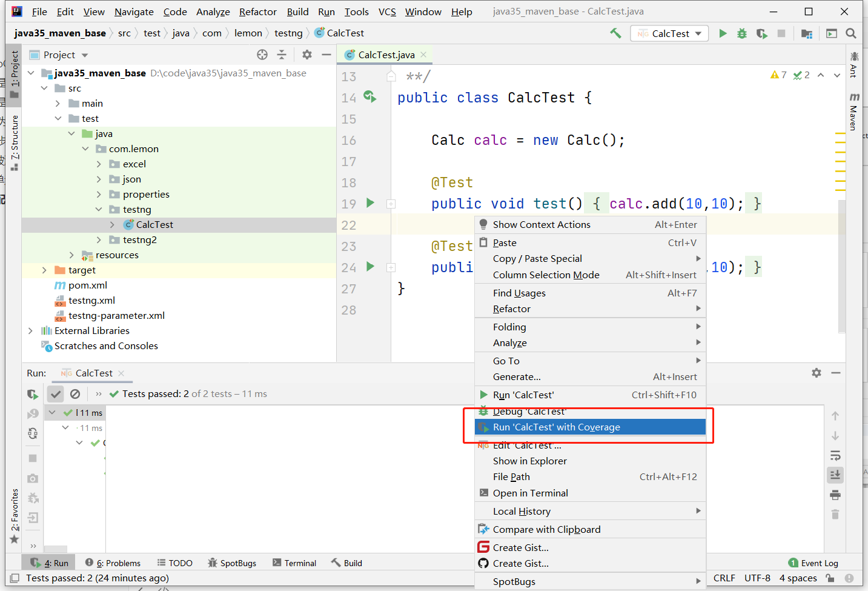Open Search Everywhere magnifier icon
Screen dimensions: 868x591
click(851, 33)
